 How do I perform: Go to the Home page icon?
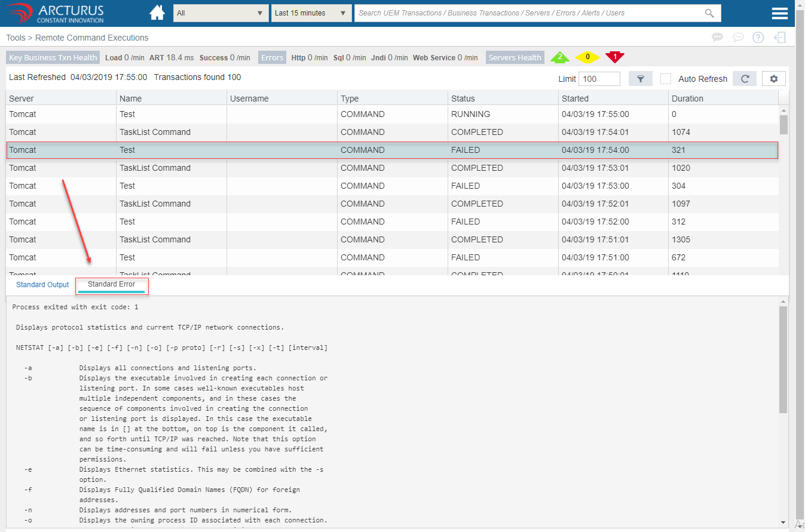point(157,13)
